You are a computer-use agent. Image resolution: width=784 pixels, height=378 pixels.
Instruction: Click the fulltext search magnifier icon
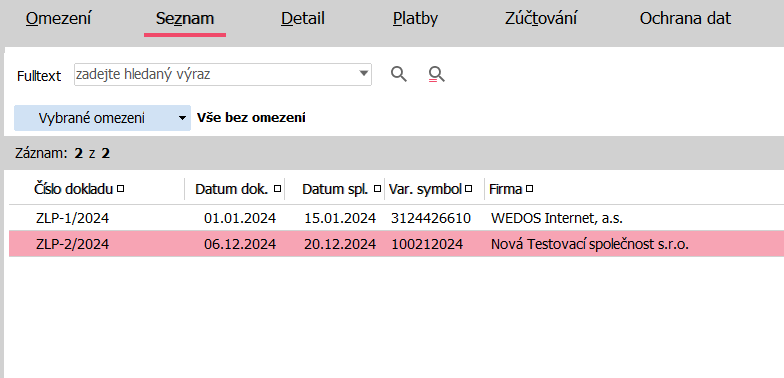coord(398,74)
